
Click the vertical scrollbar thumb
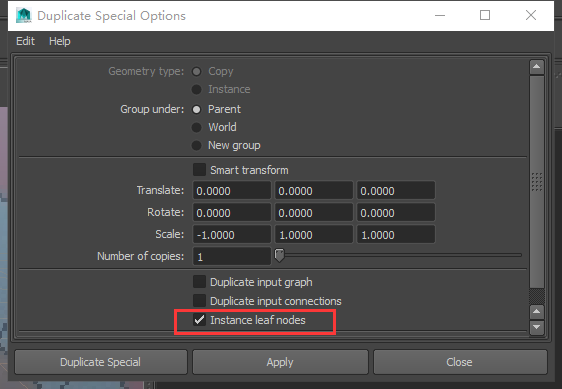tap(537, 181)
